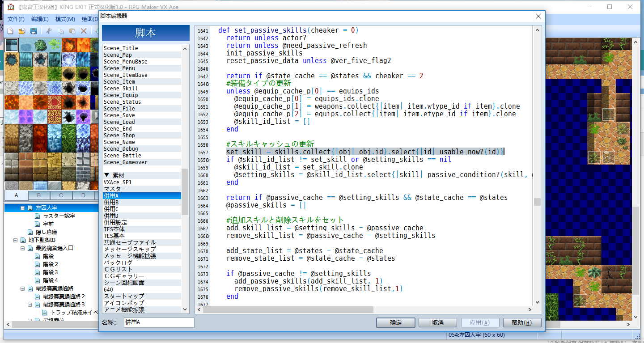Screen dimensions: 644x343
Task: Click the Cut scissors toolbar icon
Action: 49,31
